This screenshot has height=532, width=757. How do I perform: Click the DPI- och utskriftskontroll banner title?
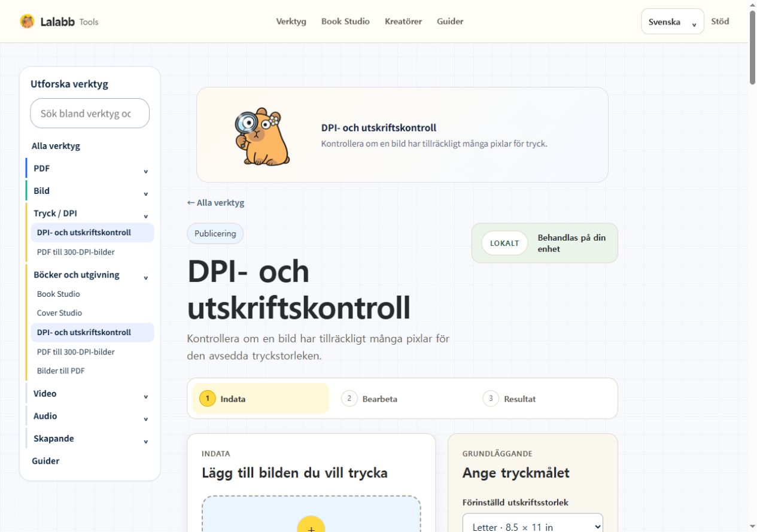pyautogui.click(x=379, y=128)
